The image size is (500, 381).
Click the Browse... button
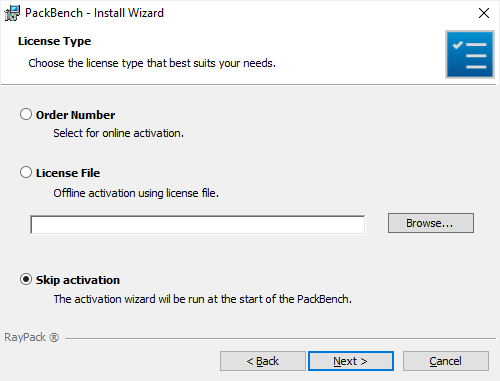tap(431, 223)
